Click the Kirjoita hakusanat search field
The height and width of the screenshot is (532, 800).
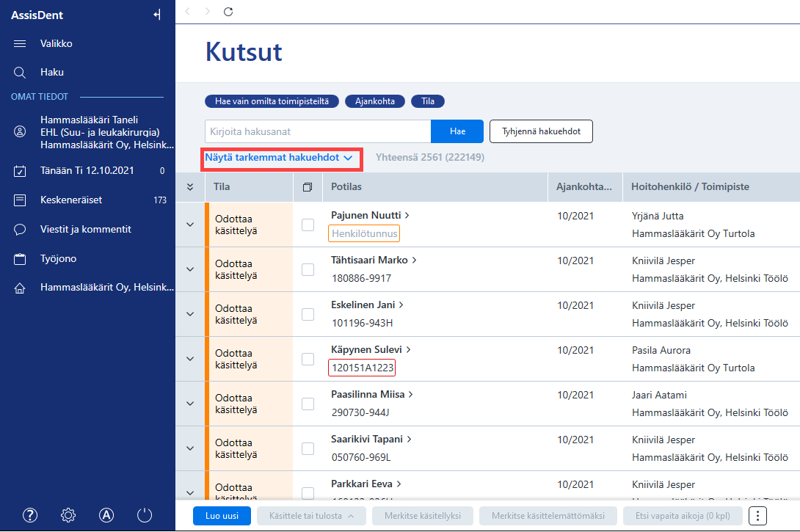pyautogui.click(x=318, y=131)
